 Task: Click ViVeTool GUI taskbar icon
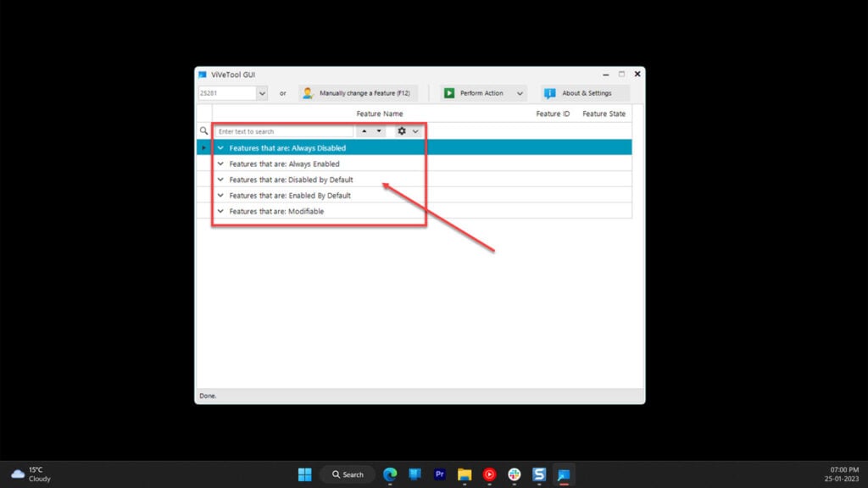pyautogui.click(x=564, y=474)
